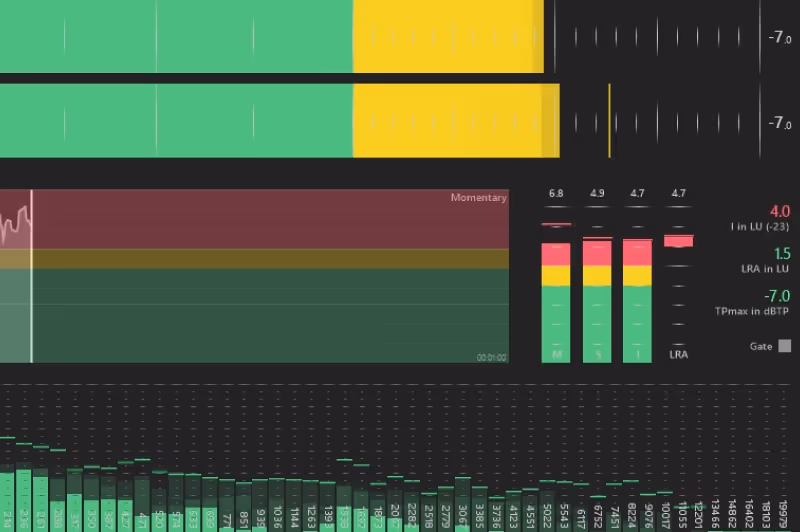Click the I integrated loudness meter bar
The width and height of the screenshot is (800, 532).
[637, 300]
